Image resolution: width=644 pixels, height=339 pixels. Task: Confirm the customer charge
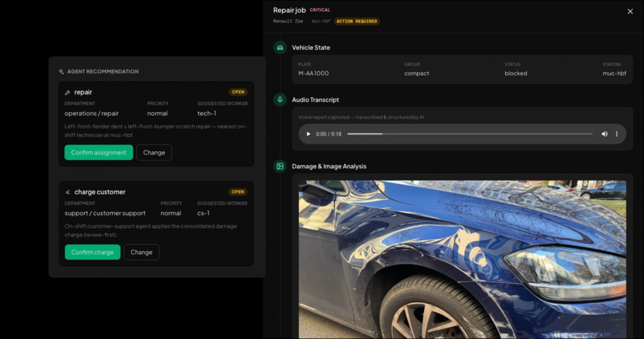click(92, 252)
